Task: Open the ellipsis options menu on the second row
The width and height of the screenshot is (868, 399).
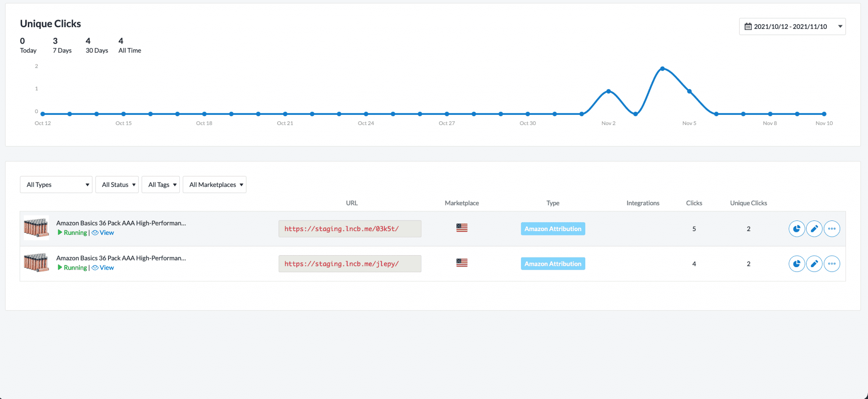Action: 832,263
